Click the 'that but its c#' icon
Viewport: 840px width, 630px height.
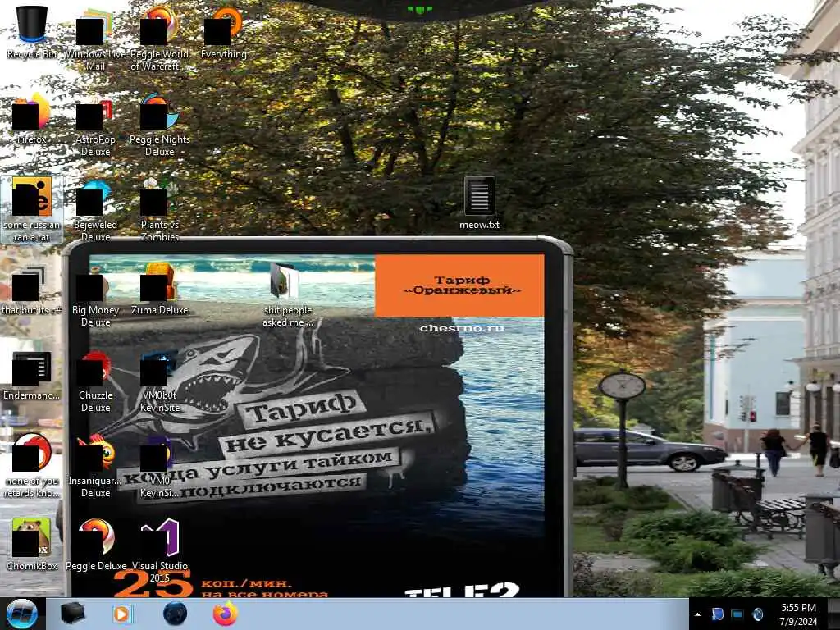32,290
